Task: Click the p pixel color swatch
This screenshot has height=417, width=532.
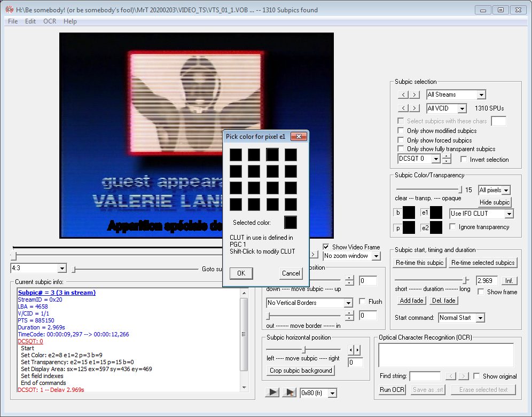Action: tap(409, 227)
